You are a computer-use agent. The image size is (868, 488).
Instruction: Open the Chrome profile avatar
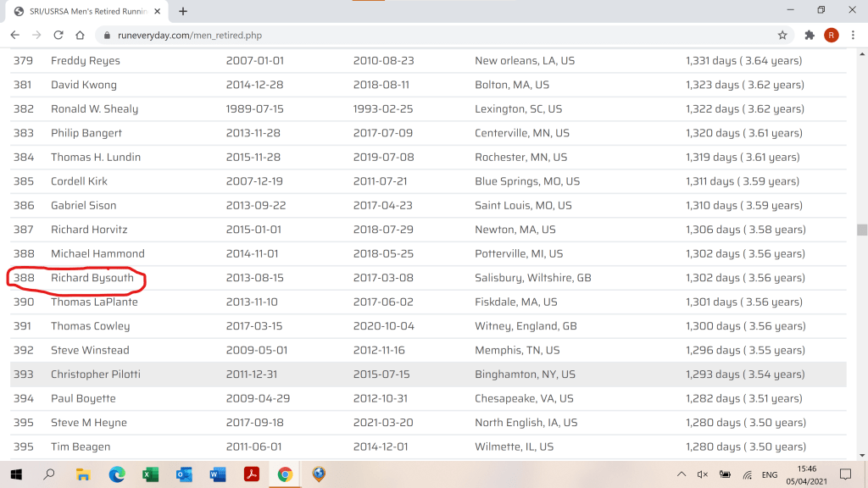click(x=832, y=35)
